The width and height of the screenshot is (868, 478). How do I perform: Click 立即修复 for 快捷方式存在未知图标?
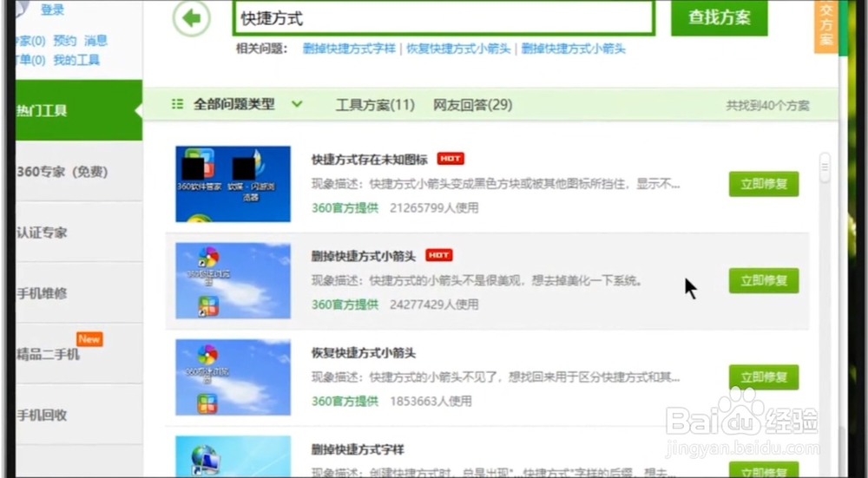coord(763,184)
